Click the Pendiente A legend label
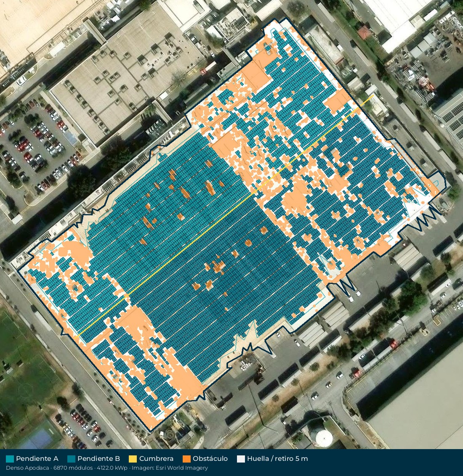Viewport: 463px width, 476px height. pyautogui.click(x=37, y=459)
